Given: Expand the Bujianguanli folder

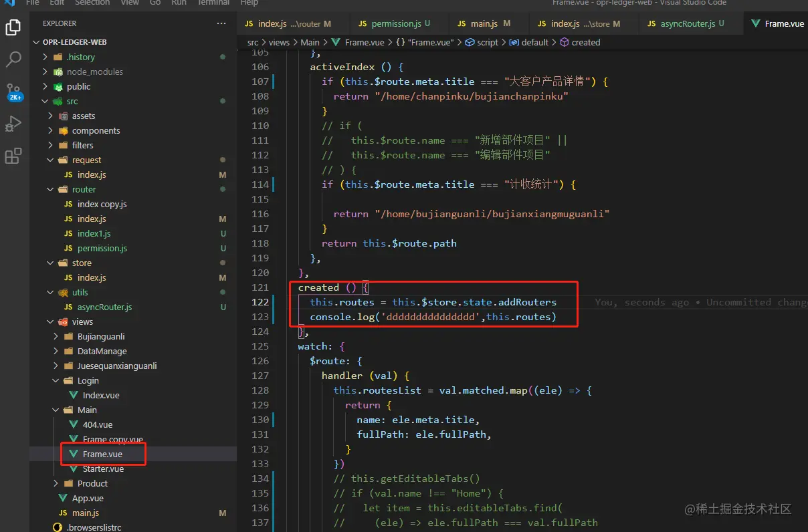Looking at the screenshot, I should [56, 336].
